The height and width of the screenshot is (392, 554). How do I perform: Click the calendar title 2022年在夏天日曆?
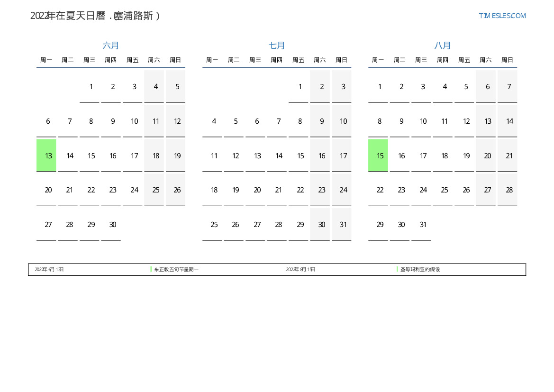point(95,16)
